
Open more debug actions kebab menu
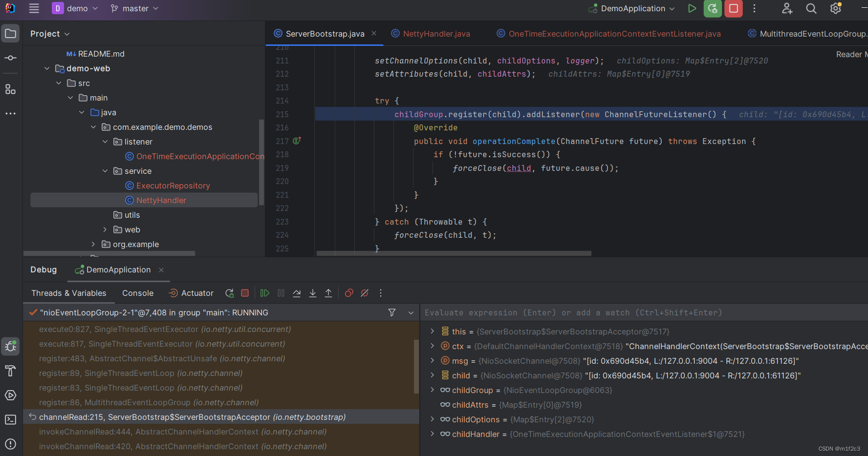(381, 293)
